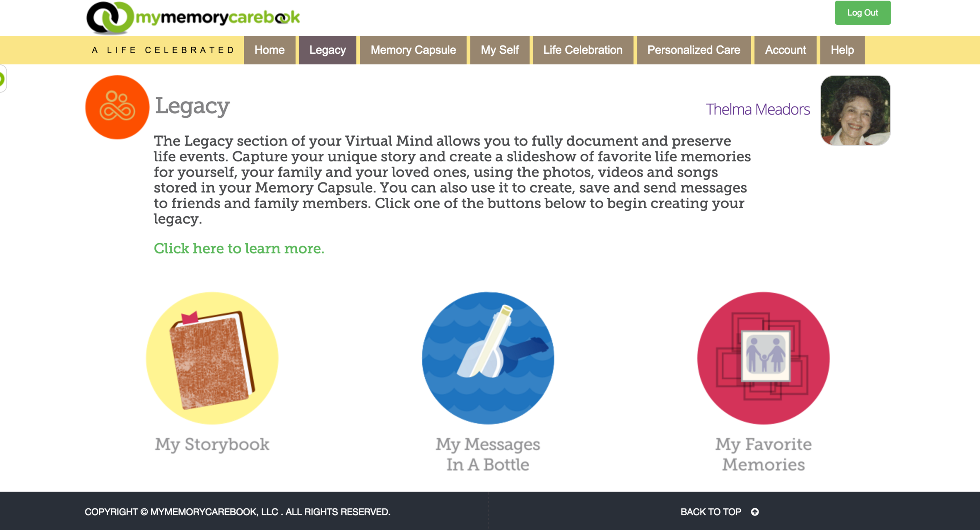
Task: Open My Messages In A Bottle icon
Action: [x=488, y=358]
